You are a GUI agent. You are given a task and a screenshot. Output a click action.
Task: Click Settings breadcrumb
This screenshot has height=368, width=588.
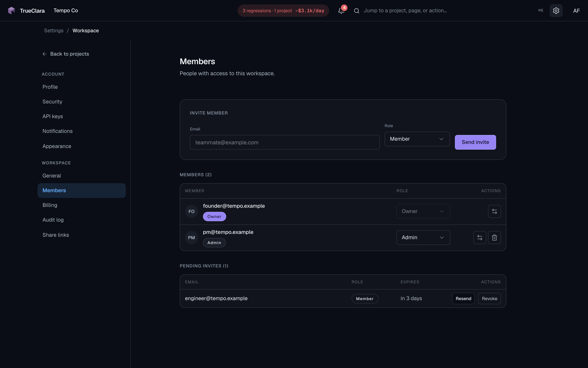54,31
